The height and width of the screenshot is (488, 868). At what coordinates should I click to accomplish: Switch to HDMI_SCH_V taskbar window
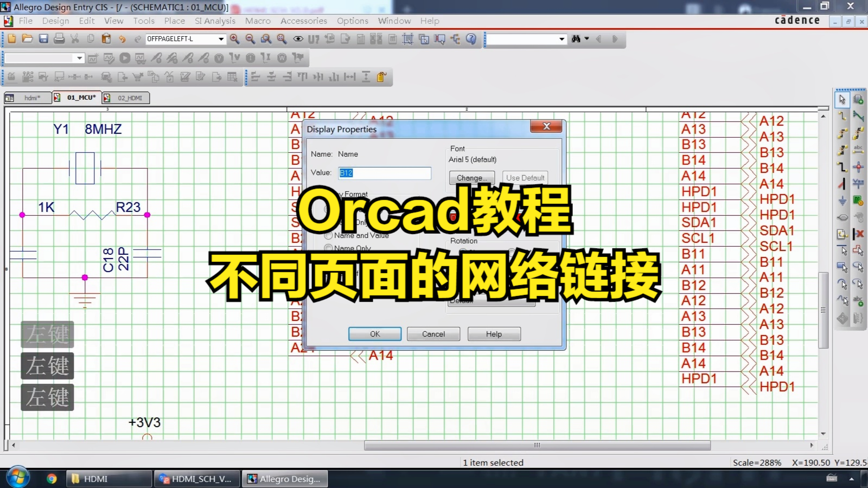(x=197, y=479)
